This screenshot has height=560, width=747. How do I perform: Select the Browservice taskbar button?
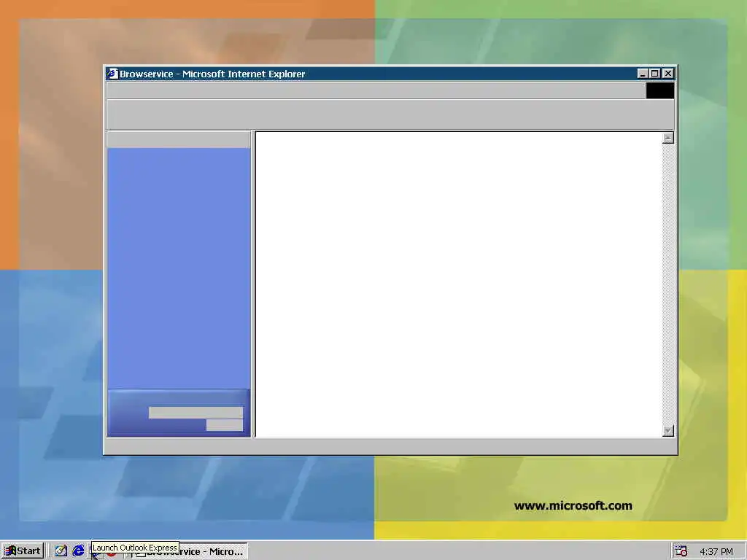(x=190, y=551)
